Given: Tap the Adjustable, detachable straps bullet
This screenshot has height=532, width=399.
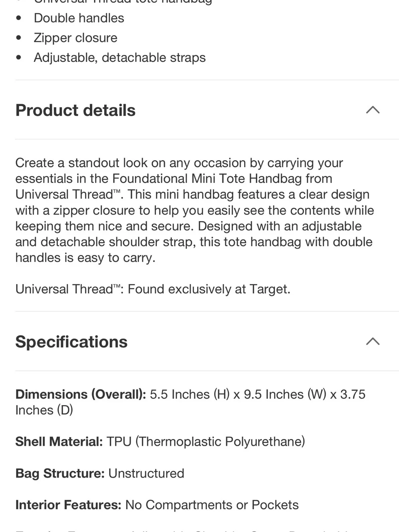Looking at the screenshot, I should [120, 57].
